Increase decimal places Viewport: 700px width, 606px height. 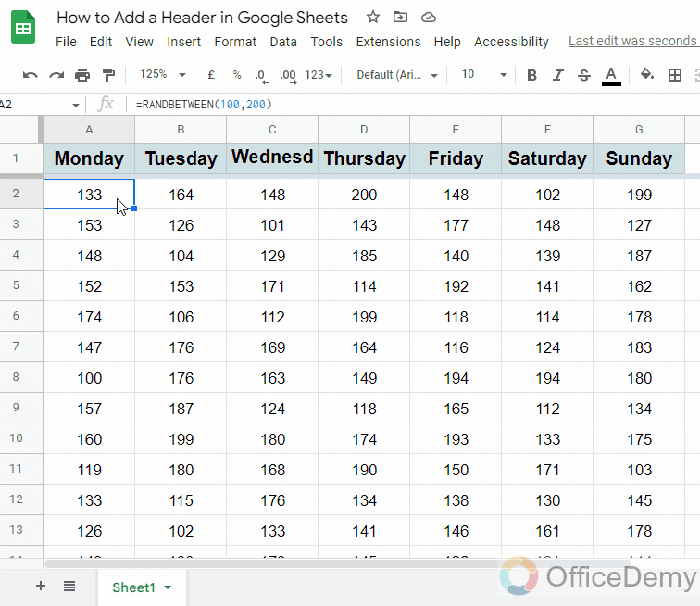point(288,76)
